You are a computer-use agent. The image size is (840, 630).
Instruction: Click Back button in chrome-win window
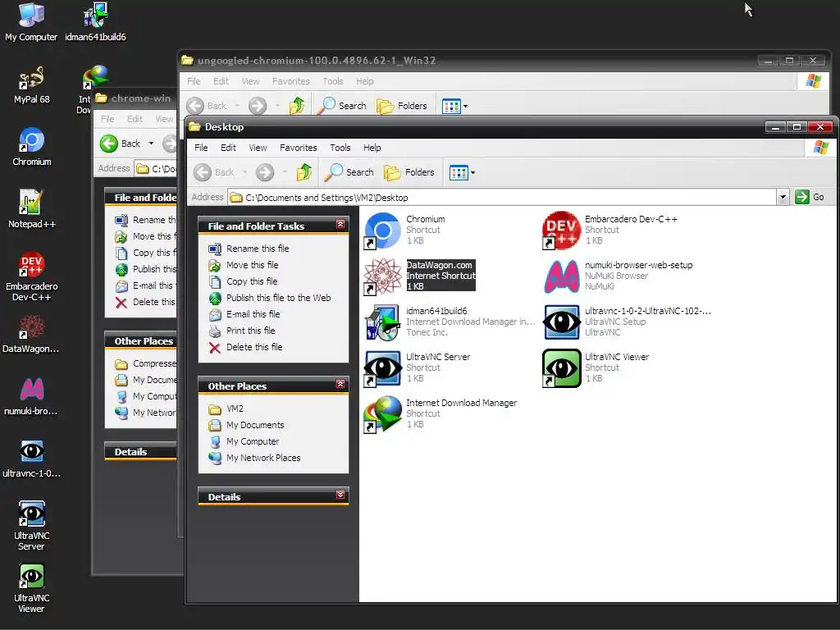(121, 143)
